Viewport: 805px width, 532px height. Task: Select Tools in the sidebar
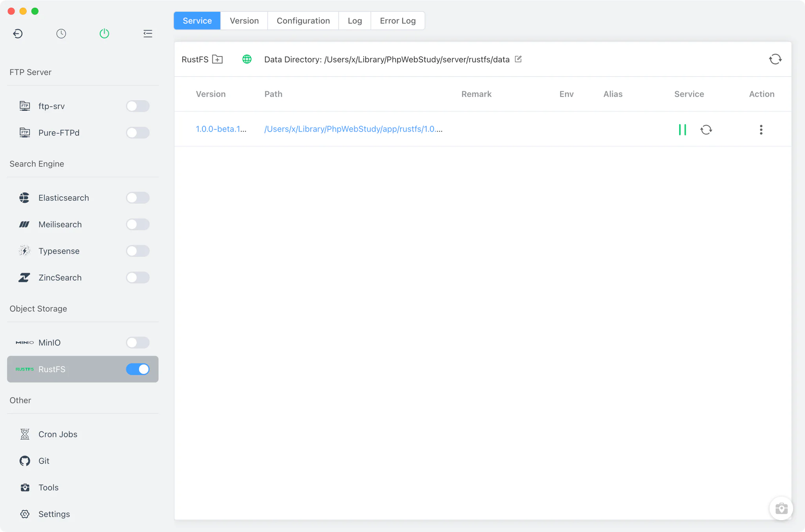click(83, 487)
